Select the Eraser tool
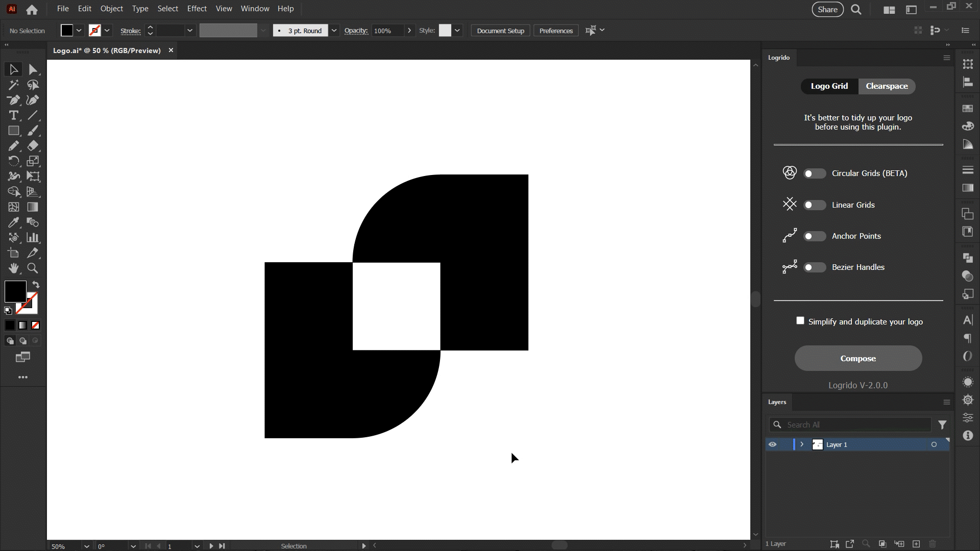Screen dimensions: 980x551 (x=33, y=146)
